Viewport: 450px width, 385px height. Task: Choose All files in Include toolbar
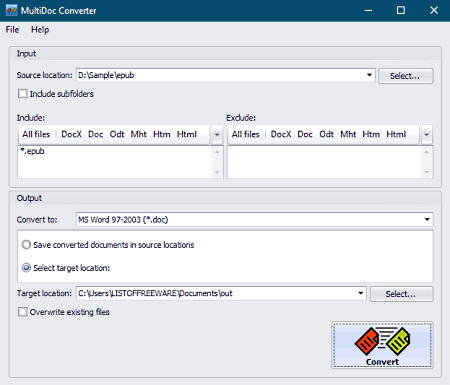(x=36, y=134)
